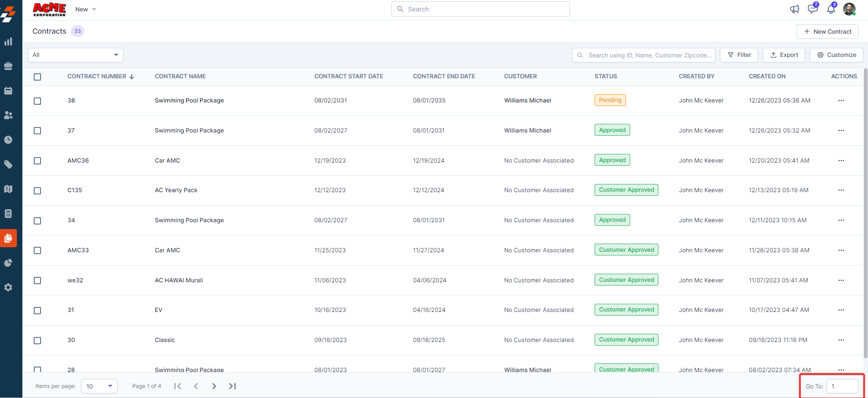Open the Items per page dropdown
The image size is (868, 398).
coord(99,386)
